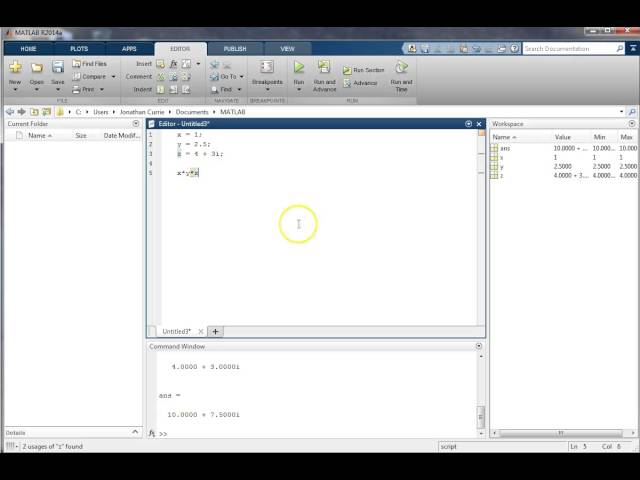Click the forward navigation arrow
Image resolution: width=640 pixels, height=480 pixels.
22,111
